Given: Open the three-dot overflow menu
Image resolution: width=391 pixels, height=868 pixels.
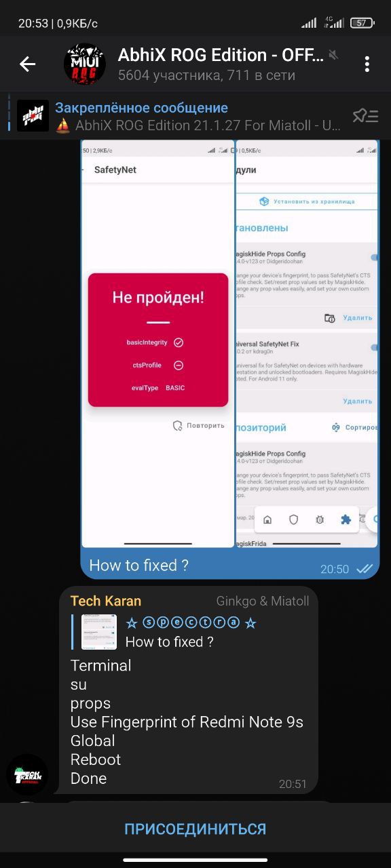Looking at the screenshot, I should [367, 64].
